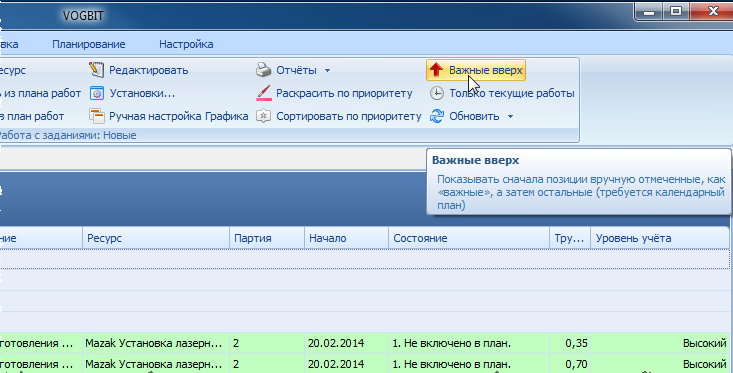This screenshot has height=373, width=733.
Task: Click the red arrow Важные вверх icon
Action: (x=436, y=70)
